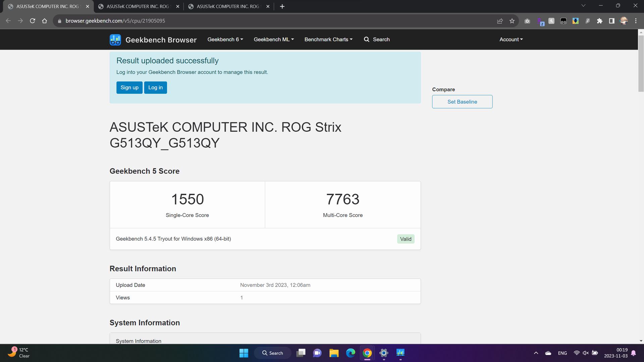
Task: Open the Chrome profile avatar
Action: point(624,21)
